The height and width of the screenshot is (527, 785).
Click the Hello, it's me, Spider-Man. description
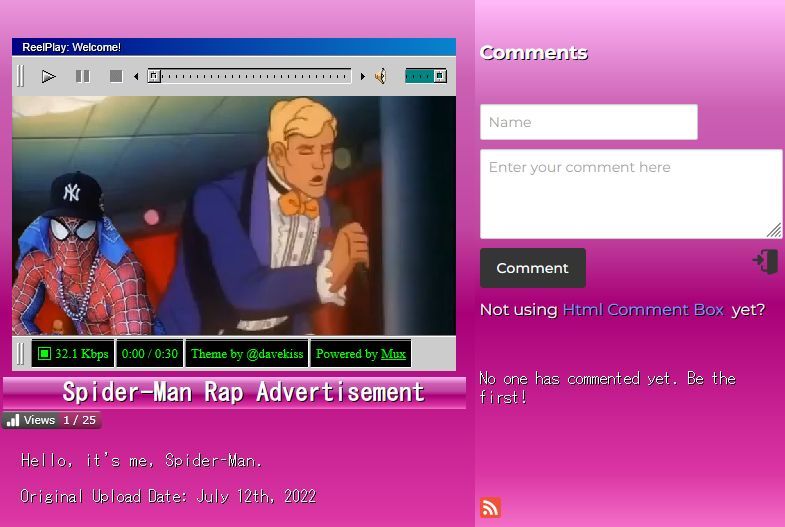point(142,460)
